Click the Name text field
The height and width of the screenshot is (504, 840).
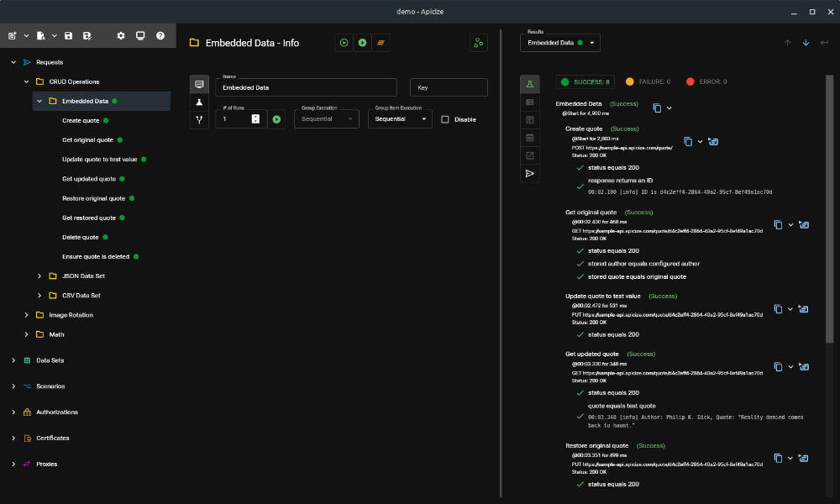[306, 87]
